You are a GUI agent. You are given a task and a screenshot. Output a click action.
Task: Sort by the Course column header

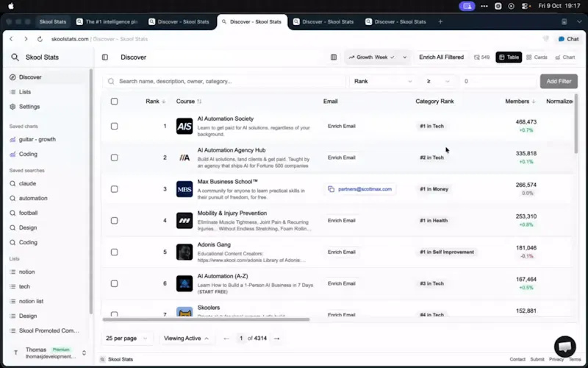[189, 102]
